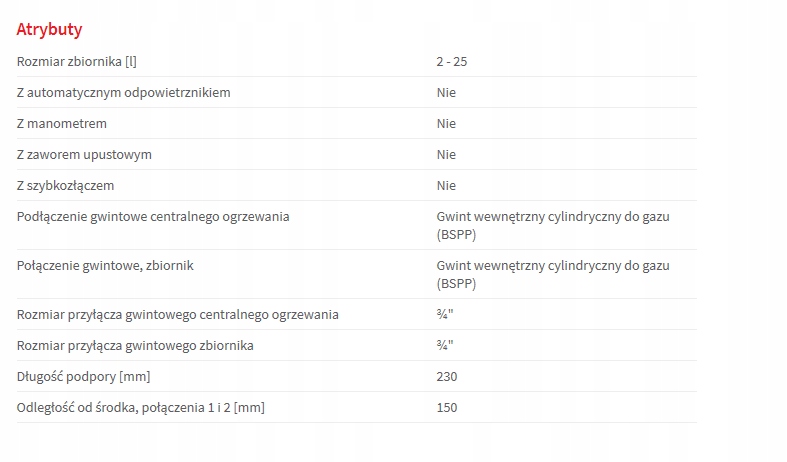787x462 pixels.
Task: Click BSPP thread value for centralnego ogrzewania
Action: pos(553,225)
